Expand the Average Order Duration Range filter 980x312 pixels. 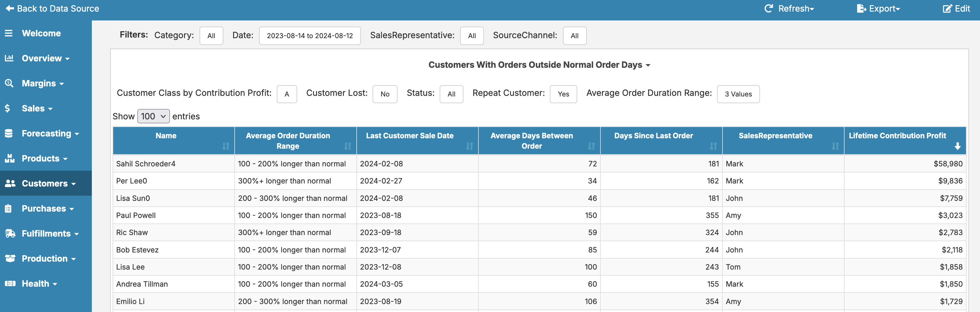738,94
